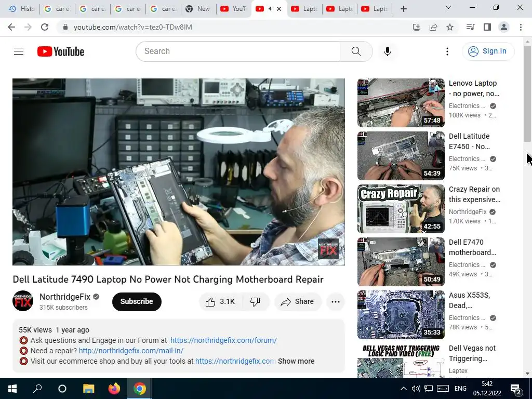
Task: Open Lenovo Laptop no power thumbnail
Action: pyautogui.click(x=401, y=103)
